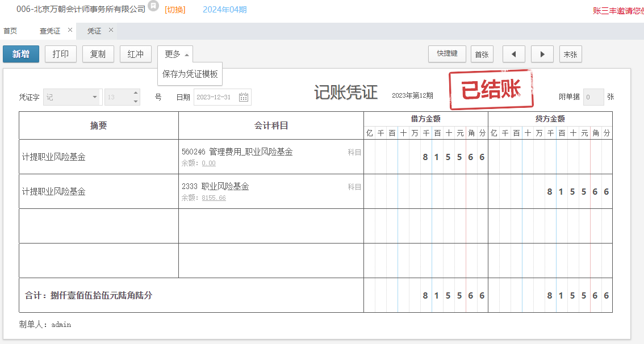This screenshot has height=344, width=644.
Task: Open balance link 8155.66 under 职业风险基金
Action: pyautogui.click(x=214, y=198)
